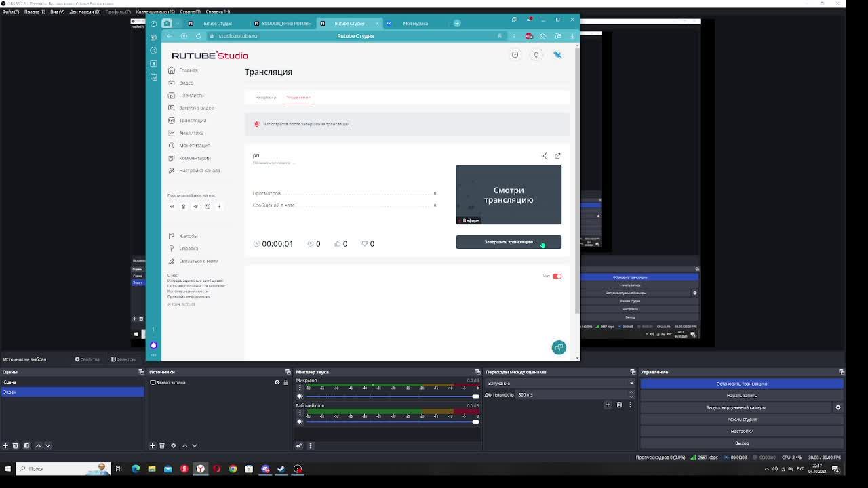Expand hidden system tray icons
Viewport: 868px width, 488px height.
[767, 468]
